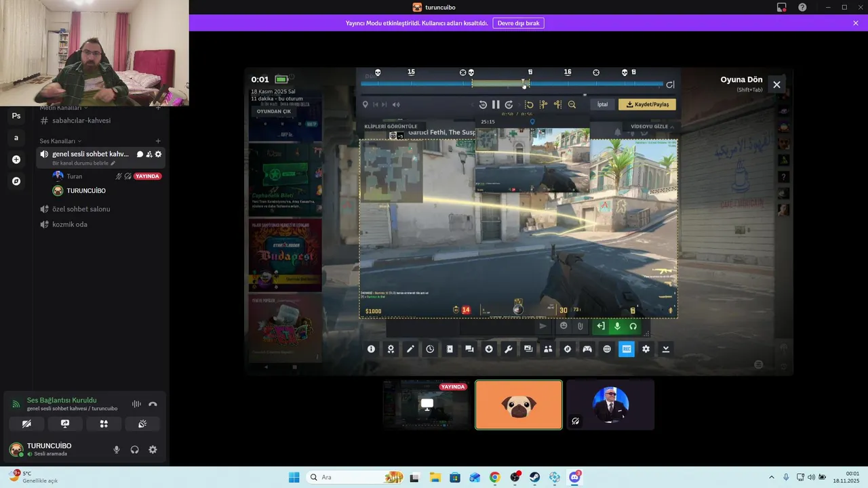Click the send arrow in overlay chat box
Image resolution: width=868 pixels, height=488 pixels.
click(542, 326)
